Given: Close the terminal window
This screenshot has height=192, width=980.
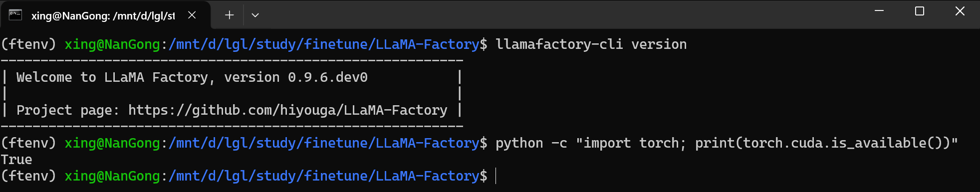Looking at the screenshot, I should (x=960, y=11).
